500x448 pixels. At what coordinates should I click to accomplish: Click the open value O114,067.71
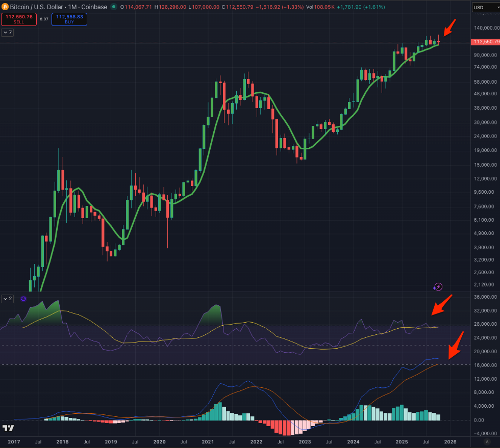[x=136, y=7]
